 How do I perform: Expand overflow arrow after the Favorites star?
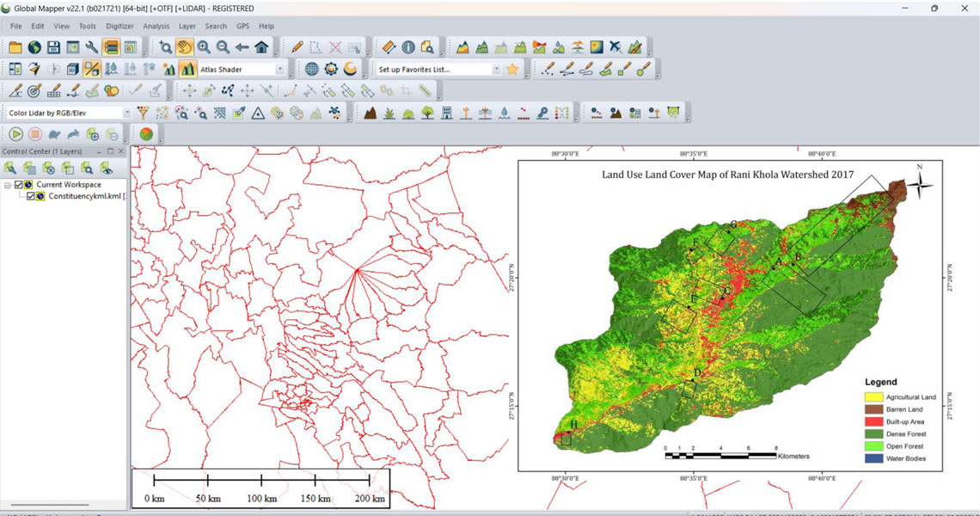tap(526, 76)
